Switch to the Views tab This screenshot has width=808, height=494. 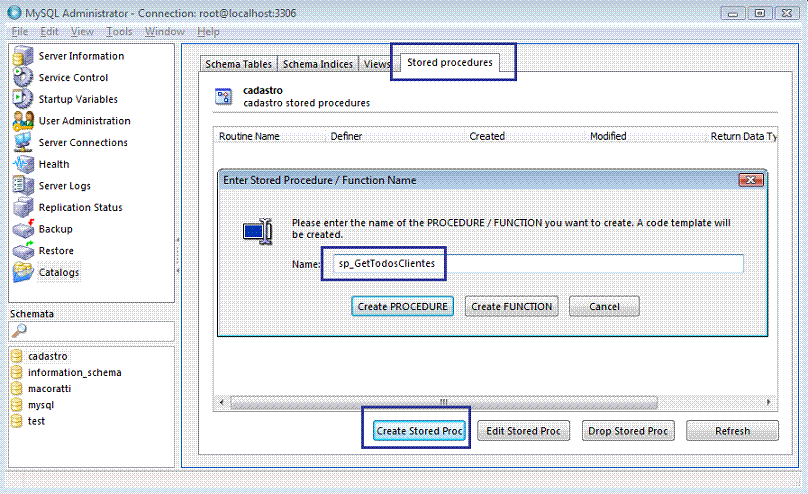(376, 64)
